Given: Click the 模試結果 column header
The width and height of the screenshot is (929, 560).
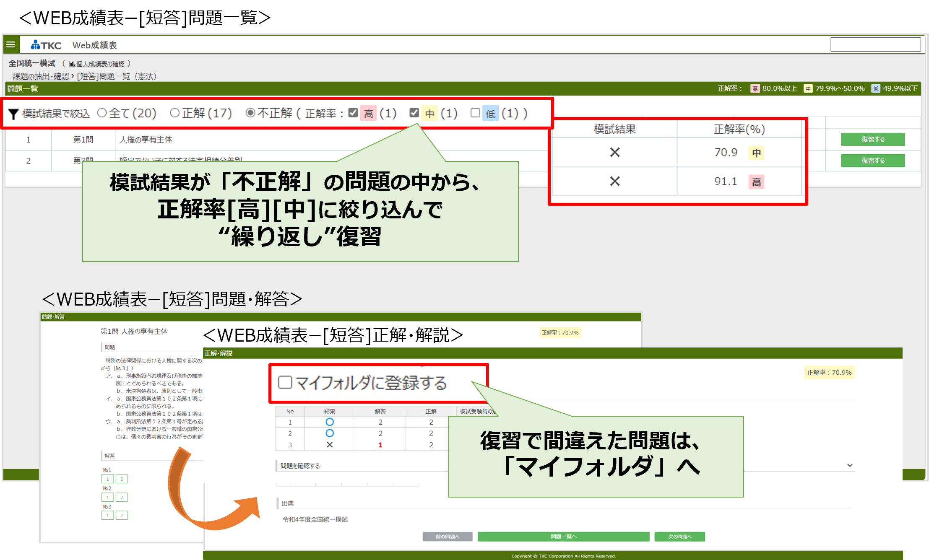Looking at the screenshot, I should tap(615, 129).
